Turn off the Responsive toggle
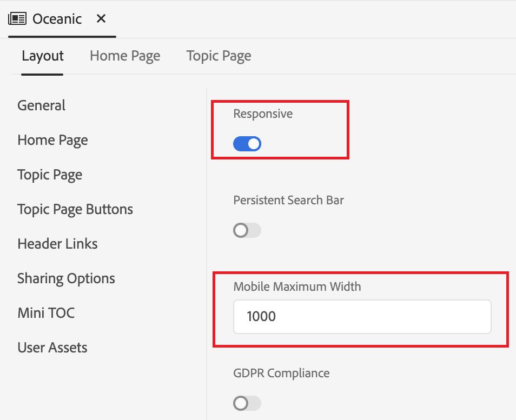The width and height of the screenshot is (516, 420). (247, 144)
